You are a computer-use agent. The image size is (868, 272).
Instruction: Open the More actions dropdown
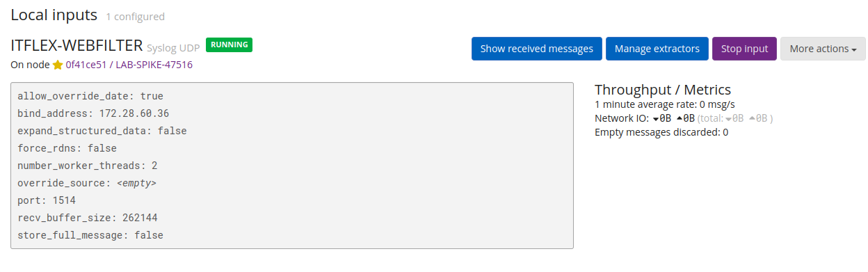click(823, 49)
